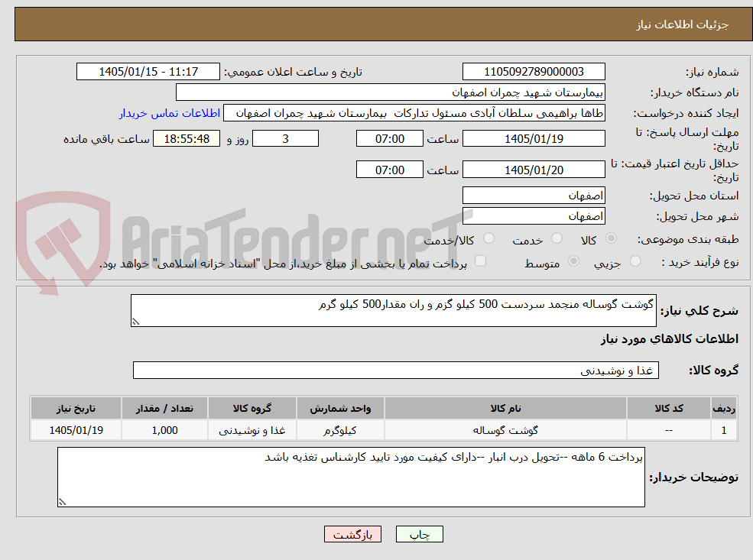
Task: Click the delivery province field اصفهان
Action: coord(534,196)
